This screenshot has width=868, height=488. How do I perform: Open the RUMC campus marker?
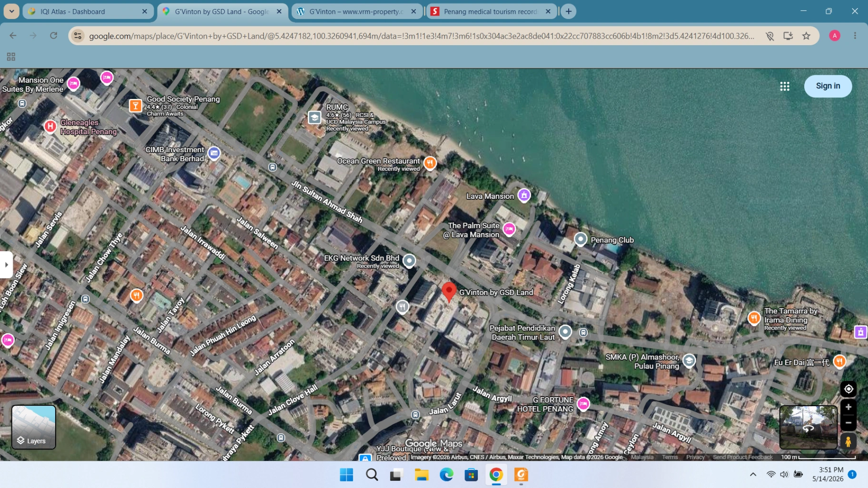click(x=315, y=117)
